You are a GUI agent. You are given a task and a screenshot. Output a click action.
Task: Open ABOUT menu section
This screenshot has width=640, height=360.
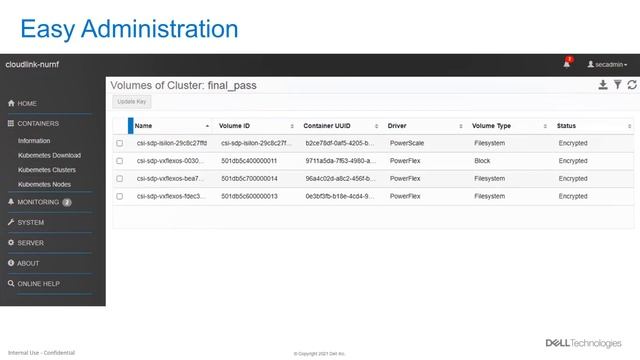pyautogui.click(x=28, y=263)
